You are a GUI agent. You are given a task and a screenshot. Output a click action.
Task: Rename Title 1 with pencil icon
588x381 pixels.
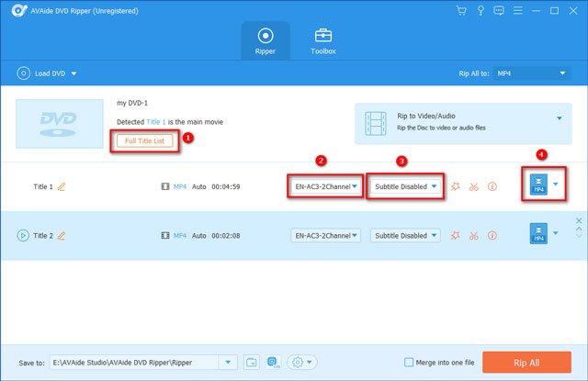[62, 186]
